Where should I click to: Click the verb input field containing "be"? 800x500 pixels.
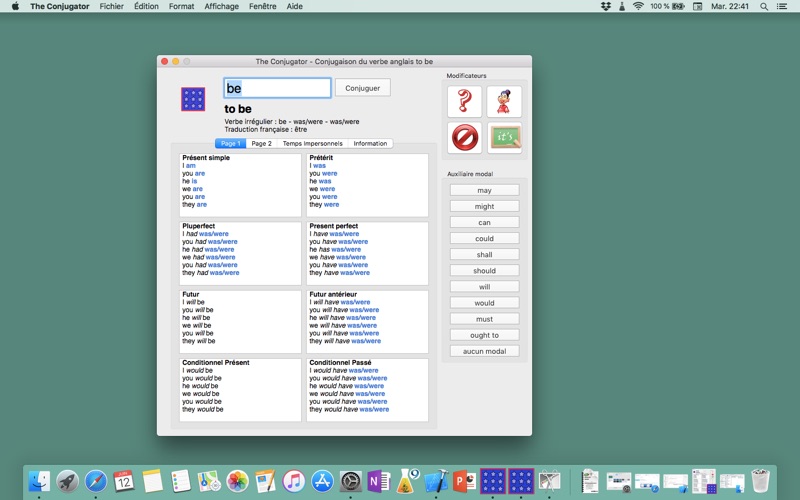(x=278, y=88)
